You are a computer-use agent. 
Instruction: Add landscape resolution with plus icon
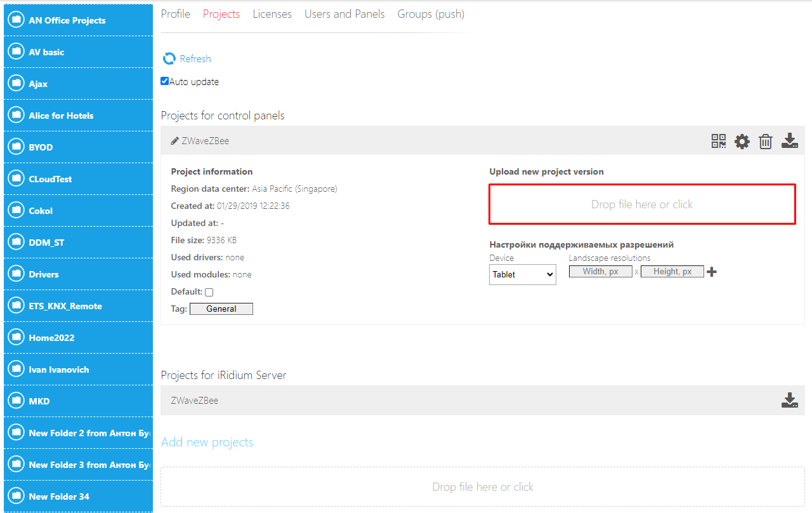712,272
